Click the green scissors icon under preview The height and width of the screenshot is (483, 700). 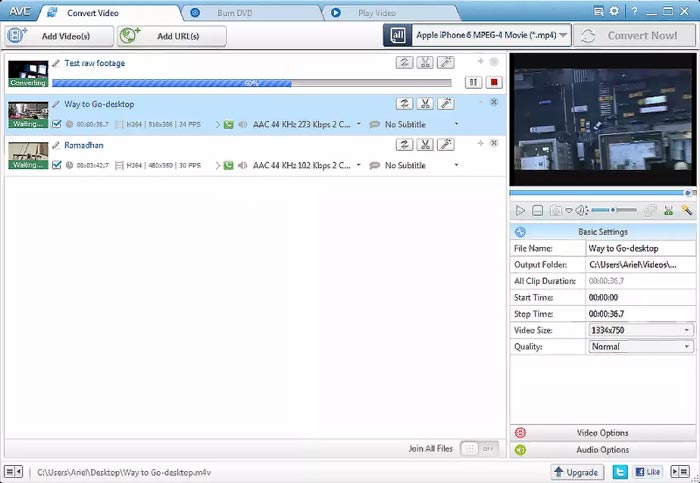[668, 210]
